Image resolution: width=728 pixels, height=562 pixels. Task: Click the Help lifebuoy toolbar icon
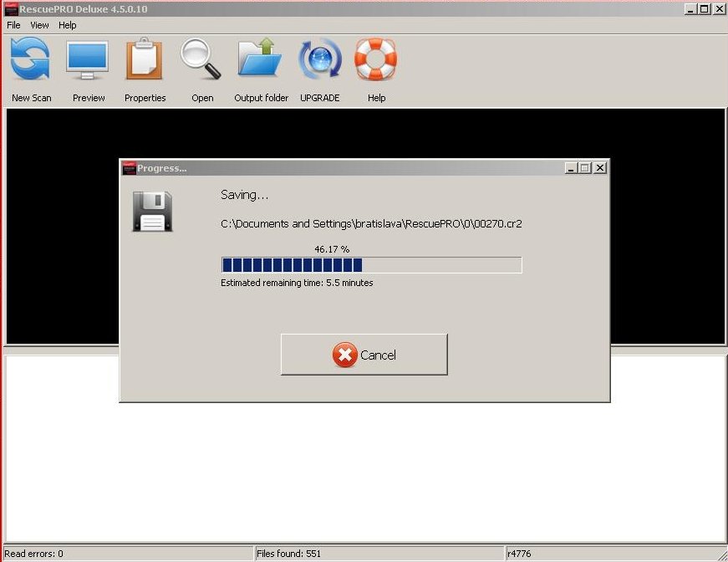coord(376,60)
